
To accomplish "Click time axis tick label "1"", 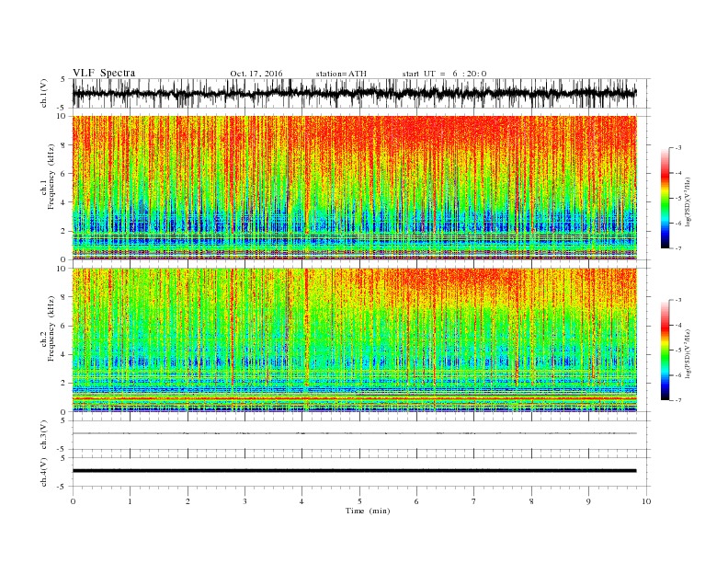I will [130, 501].
